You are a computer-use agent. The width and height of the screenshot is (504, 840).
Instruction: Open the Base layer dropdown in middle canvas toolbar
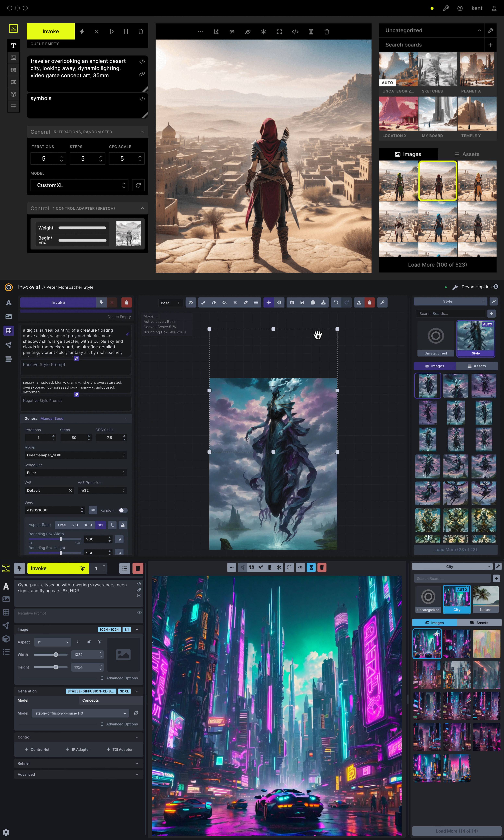point(170,303)
